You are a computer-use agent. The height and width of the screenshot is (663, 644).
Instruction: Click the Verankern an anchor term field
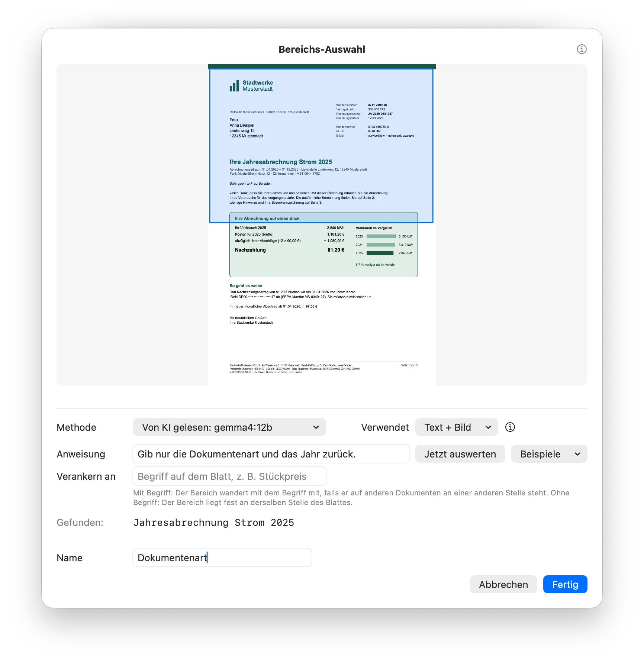click(229, 476)
